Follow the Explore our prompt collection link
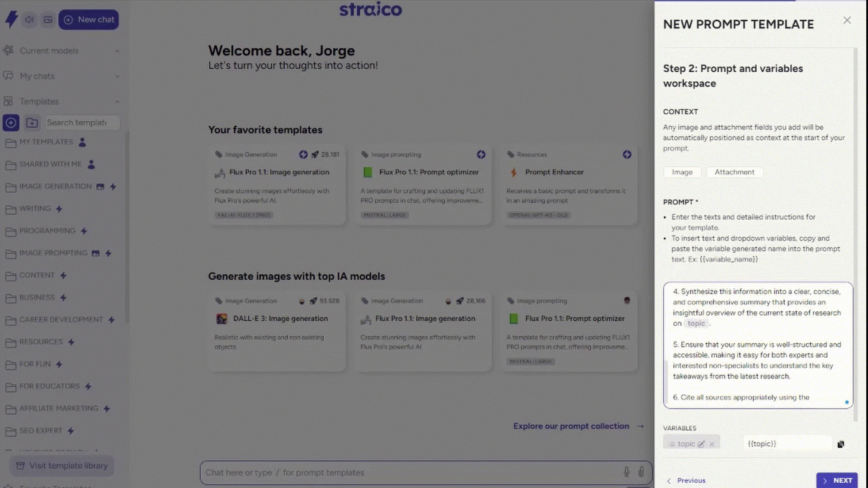The image size is (868, 488). [578, 426]
